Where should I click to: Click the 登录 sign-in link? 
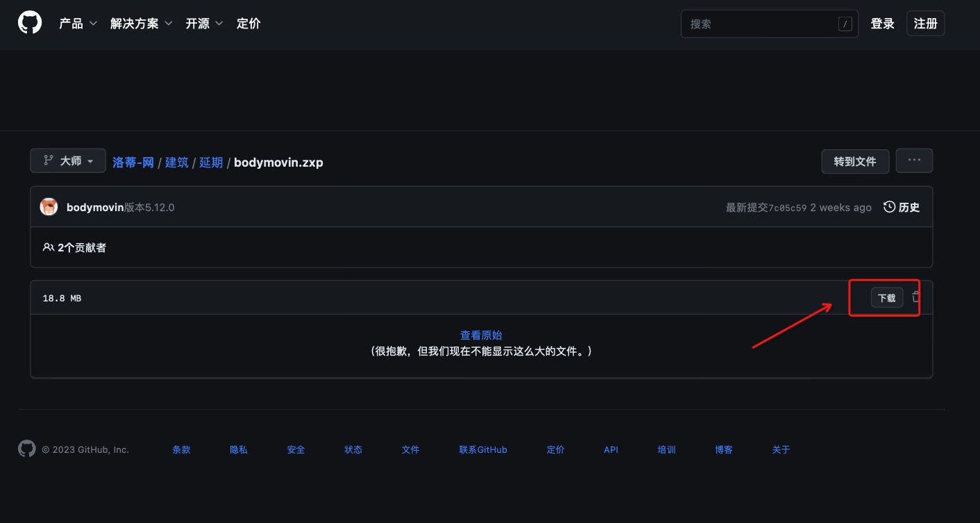click(x=882, y=24)
